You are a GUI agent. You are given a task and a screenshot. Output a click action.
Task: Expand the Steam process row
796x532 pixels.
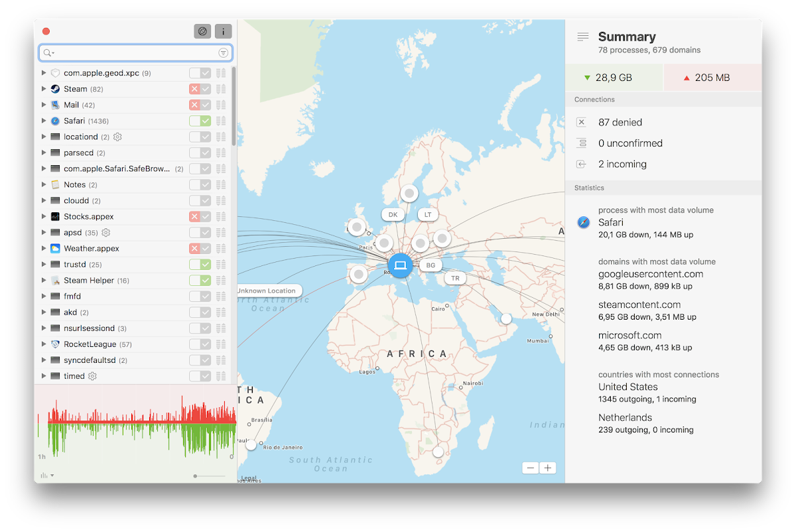click(x=44, y=89)
